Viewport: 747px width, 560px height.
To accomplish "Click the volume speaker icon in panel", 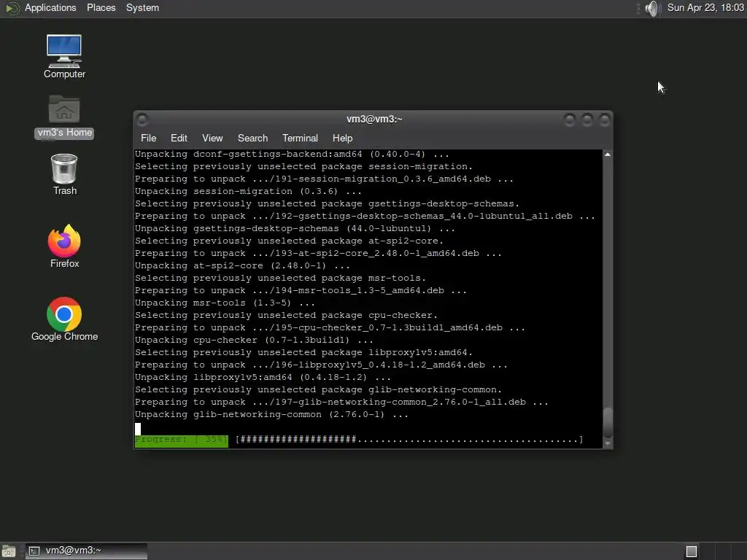I will click(651, 8).
